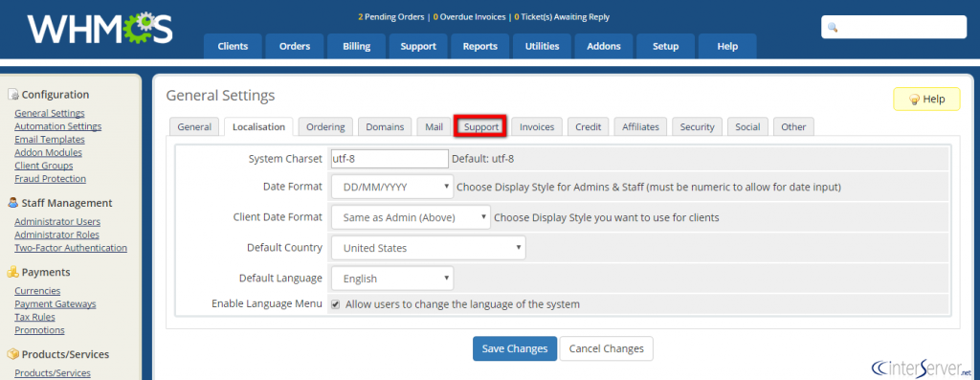Image resolution: width=980 pixels, height=380 pixels.
Task: Open the Client Date Format dropdown
Action: 411,217
